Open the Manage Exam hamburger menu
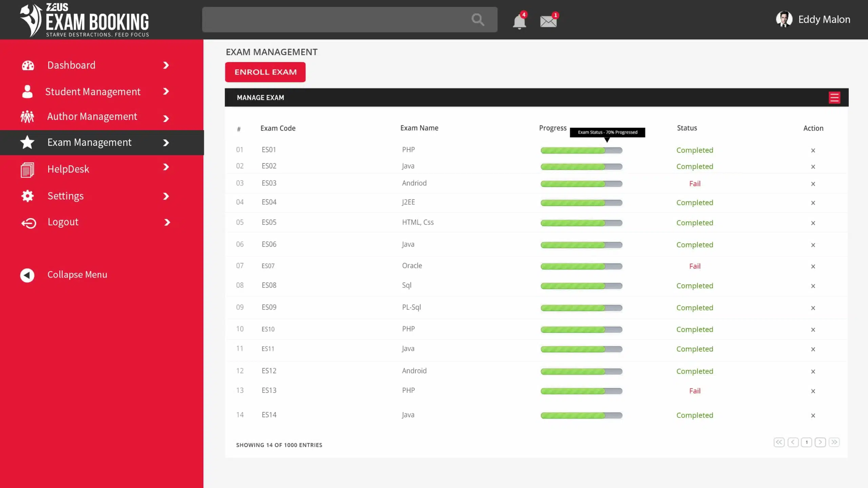This screenshot has width=868, height=488. [x=835, y=98]
